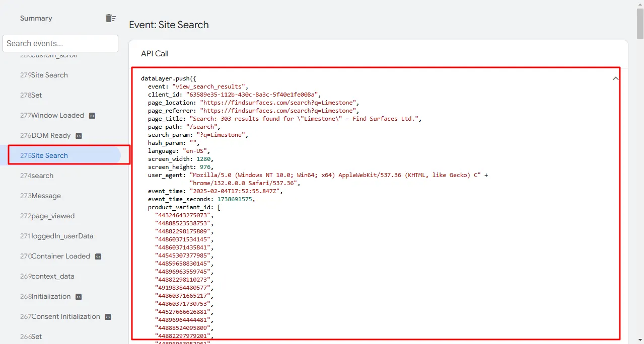Click the page_referrer URL value
644x344 pixels.
tap(278, 111)
